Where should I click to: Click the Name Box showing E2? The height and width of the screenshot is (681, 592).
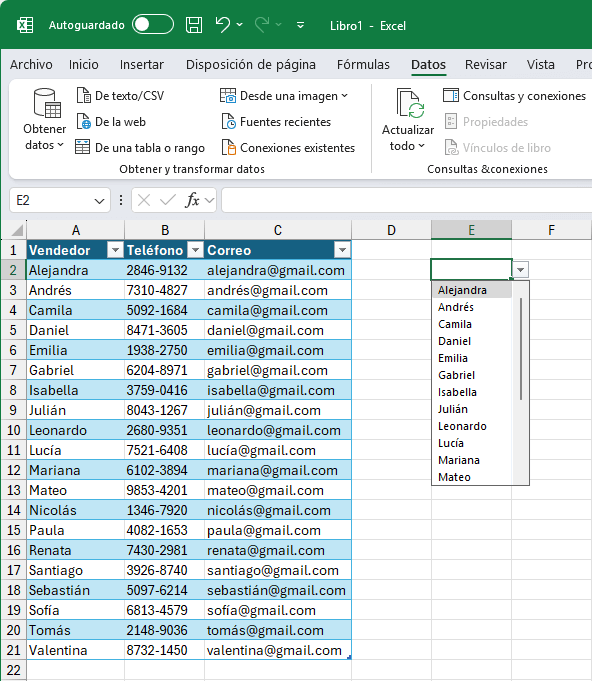(52, 200)
